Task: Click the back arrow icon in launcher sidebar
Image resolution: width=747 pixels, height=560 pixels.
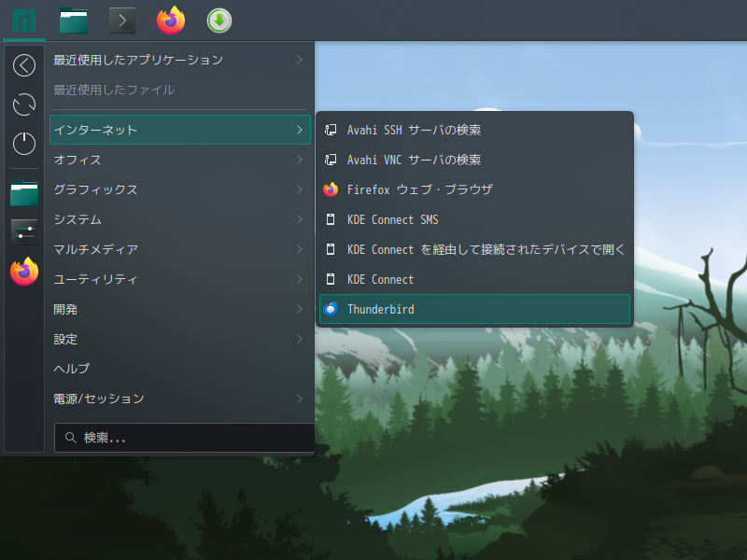Action: (x=24, y=65)
